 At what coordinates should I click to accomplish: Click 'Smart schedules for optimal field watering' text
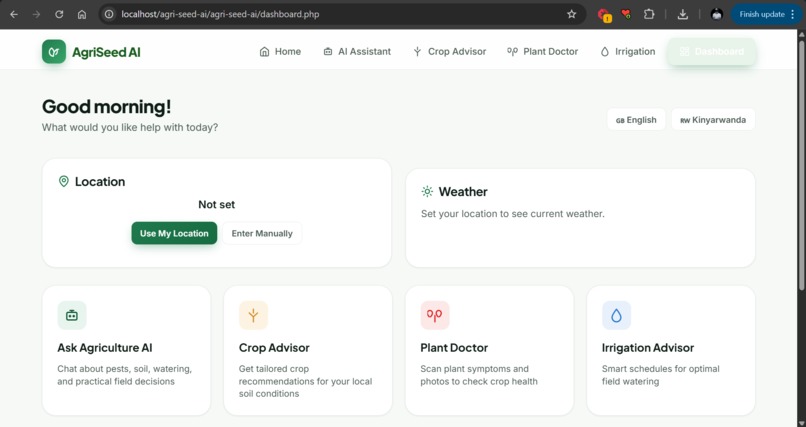coord(661,375)
